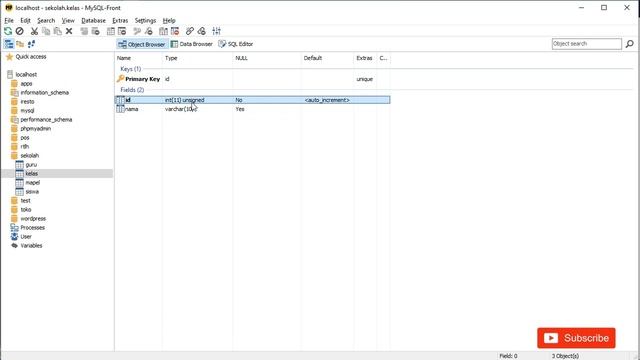640x360 pixels.
Task: Click the Type column header
Action: (198, 58)
